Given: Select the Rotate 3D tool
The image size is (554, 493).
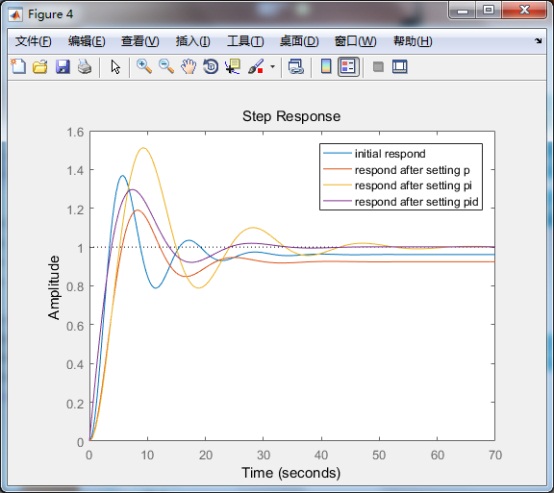Looking at the screenshot, I should tap(211, 66).
